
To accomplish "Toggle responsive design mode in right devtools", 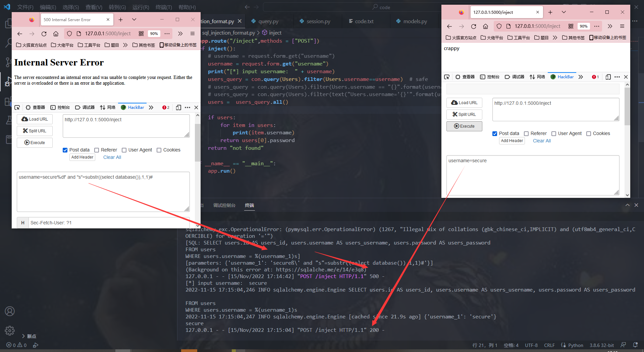I will pos(608,77).
